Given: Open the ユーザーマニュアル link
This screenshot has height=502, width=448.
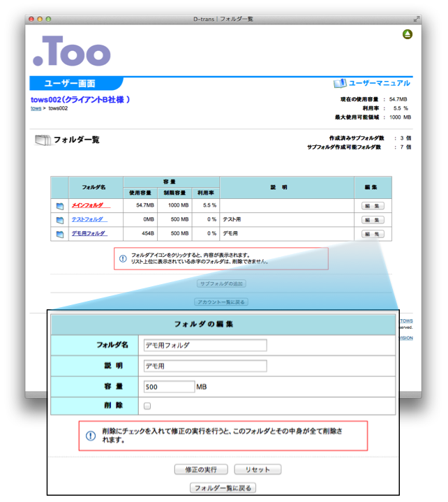Looking at the screenshot, I should [x=379, y=83].
